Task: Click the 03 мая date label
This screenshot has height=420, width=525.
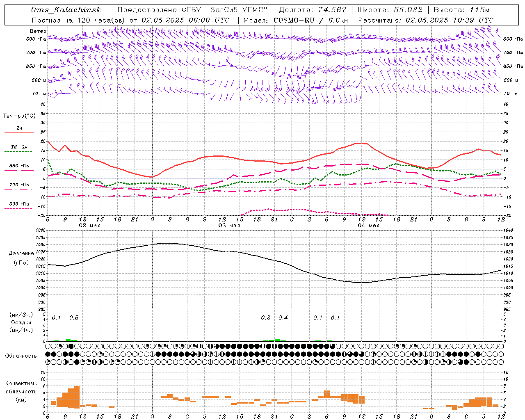Action: point(229,226)
